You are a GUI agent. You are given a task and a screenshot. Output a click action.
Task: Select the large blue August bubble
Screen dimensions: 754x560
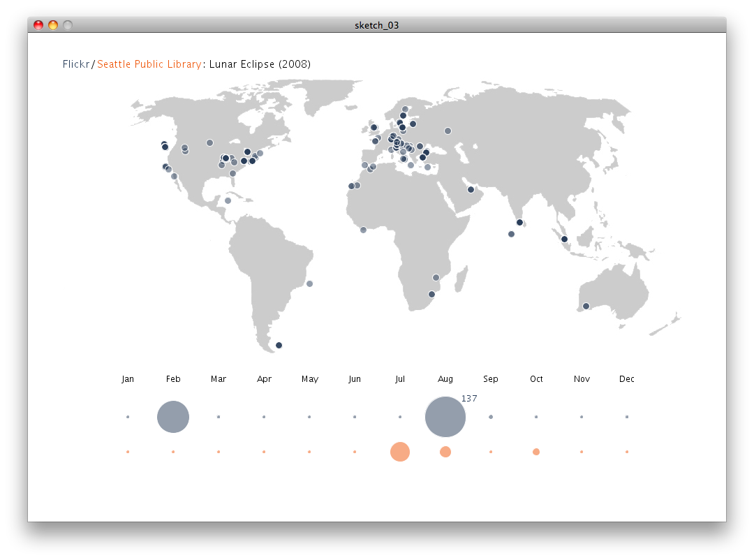pos(445,417)
